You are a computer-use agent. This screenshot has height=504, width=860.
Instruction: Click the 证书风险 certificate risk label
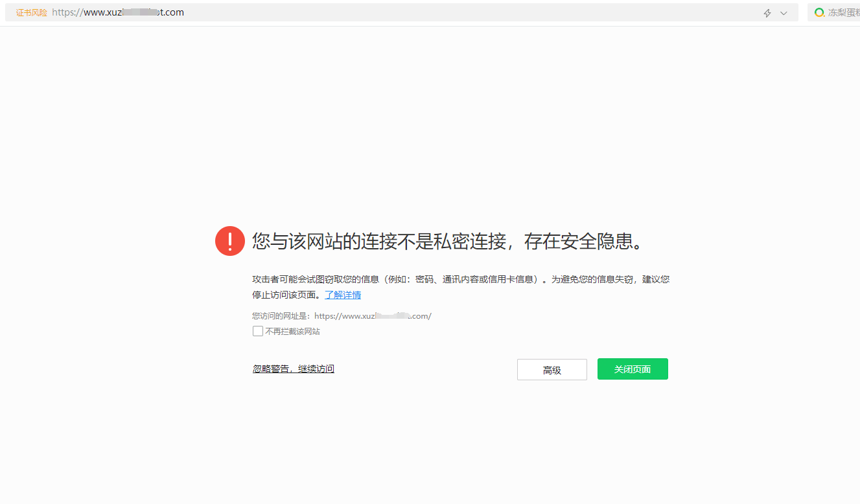pos(32,12)
